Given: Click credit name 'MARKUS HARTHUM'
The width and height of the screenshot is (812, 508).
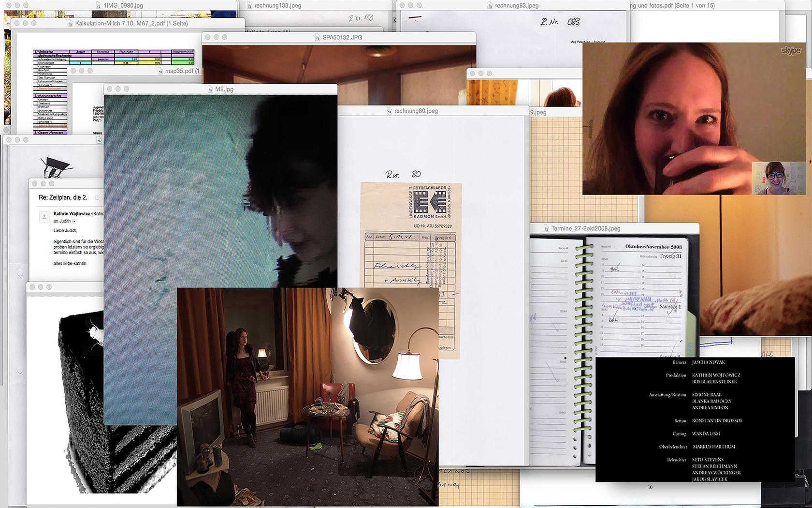Looking at the screenshot, I should (714, 447).
